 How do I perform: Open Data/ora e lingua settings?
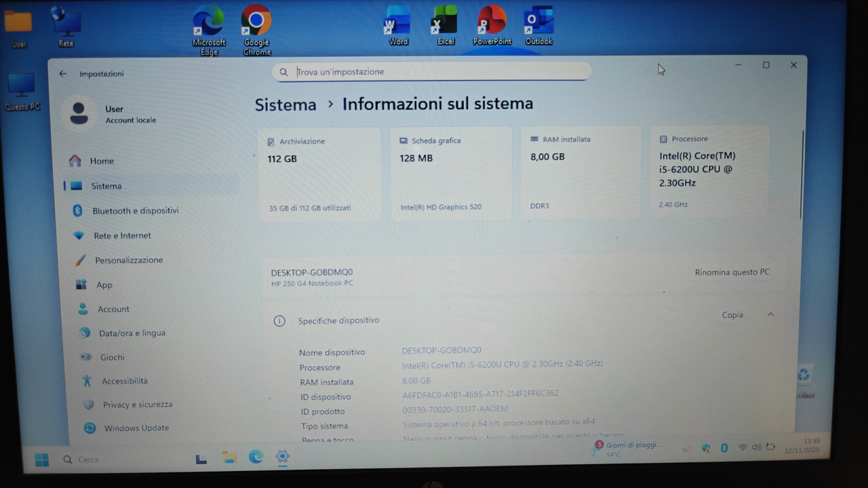click(x=132, y=333)
